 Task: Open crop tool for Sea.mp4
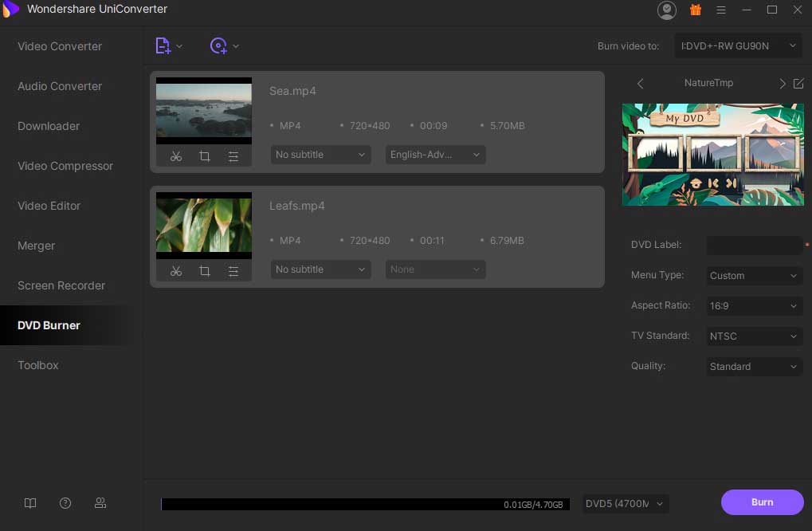point(205,157)
